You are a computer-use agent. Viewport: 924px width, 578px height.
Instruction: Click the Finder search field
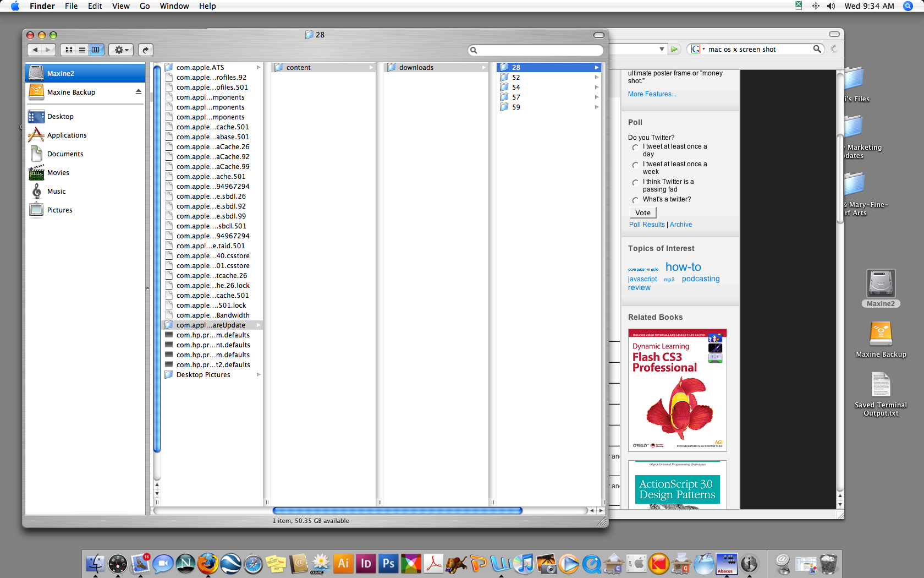pos(536,50)
